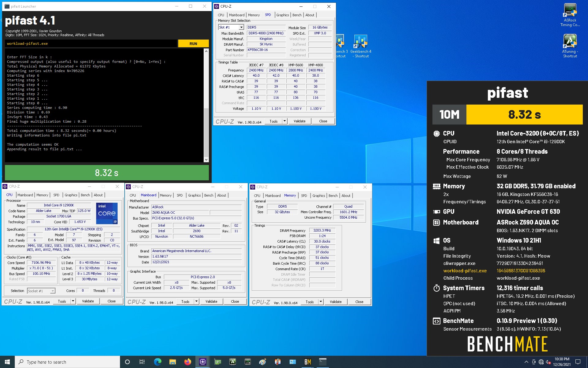Click the taskbar clock showing 10:38 PM

[562, 362]
